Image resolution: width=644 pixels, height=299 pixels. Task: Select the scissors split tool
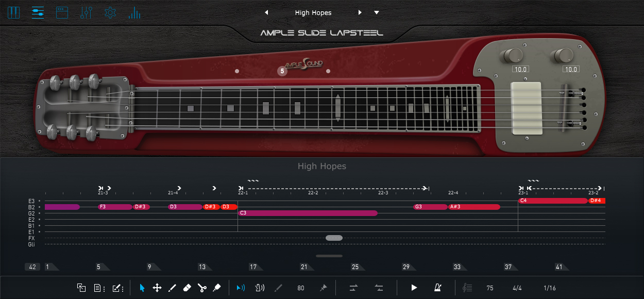[202, 288]
